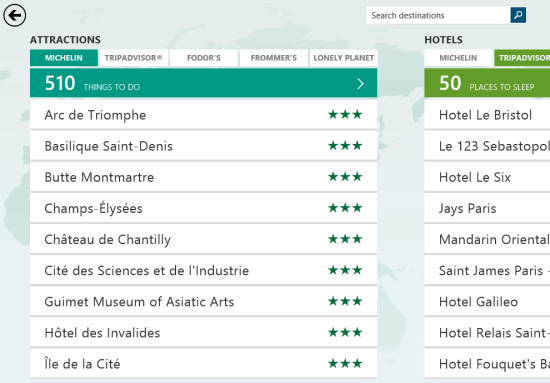
Task: Switch to the TripAdvisor attractions tab
Action: [134, 58]
